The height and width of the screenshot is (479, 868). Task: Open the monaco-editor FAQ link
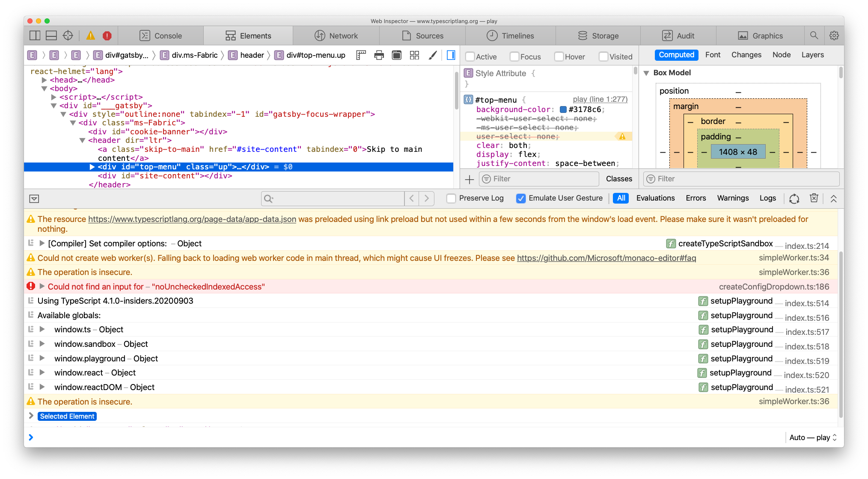606,258
